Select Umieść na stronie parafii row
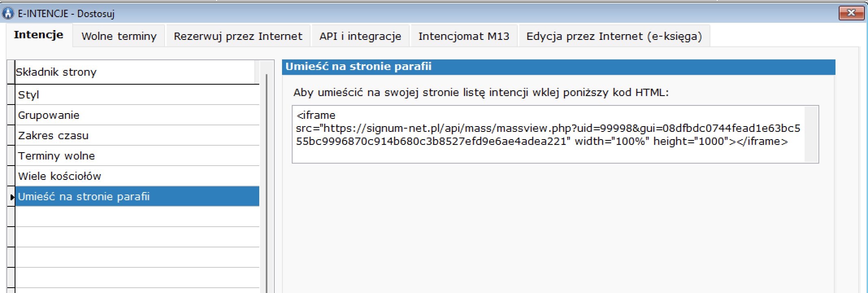Viewport: 868px width, 293px height. pos(137,197)
